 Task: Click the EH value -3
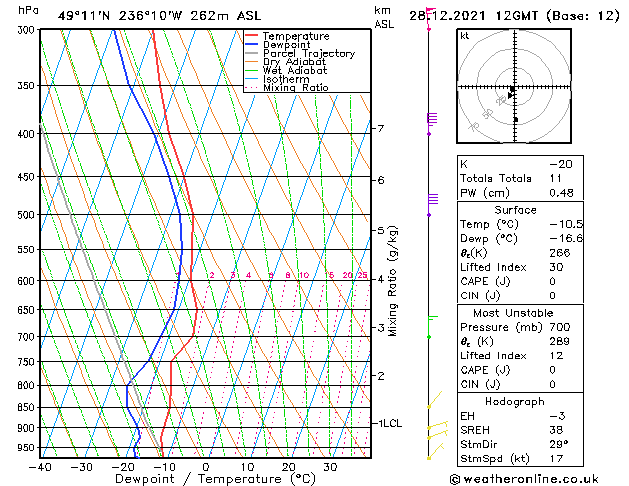click(558, 416)
